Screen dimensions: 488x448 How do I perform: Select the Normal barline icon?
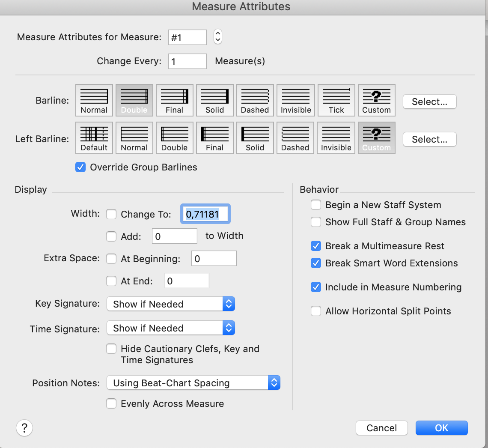(94, 100)
